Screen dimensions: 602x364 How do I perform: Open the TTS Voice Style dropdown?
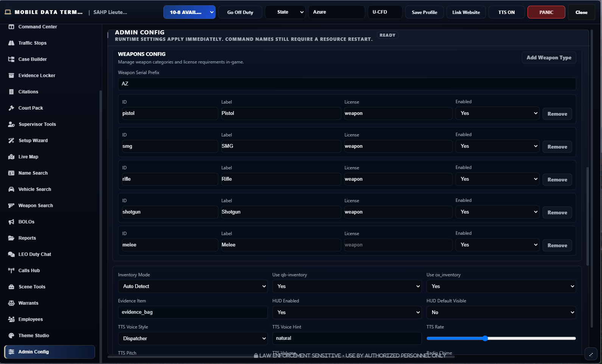tap(193, 339)
